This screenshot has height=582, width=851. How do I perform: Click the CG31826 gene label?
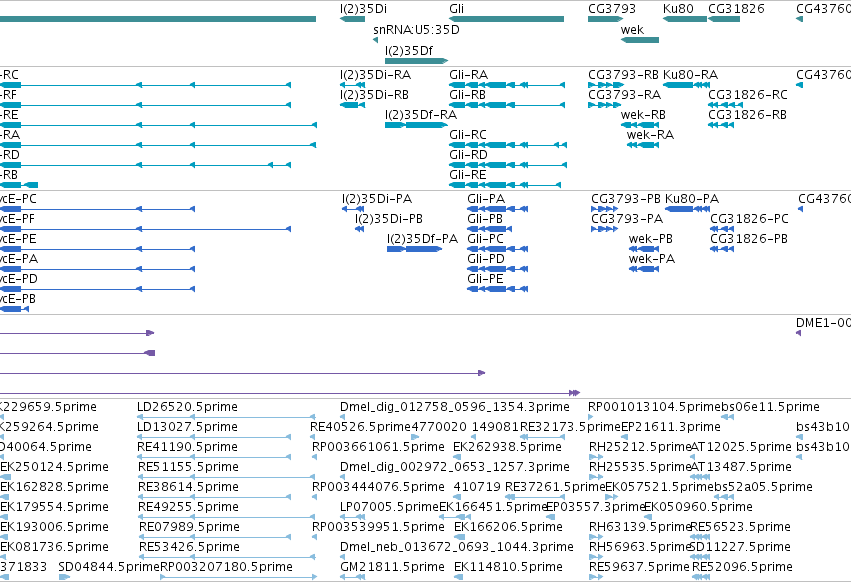coord(736,9)
